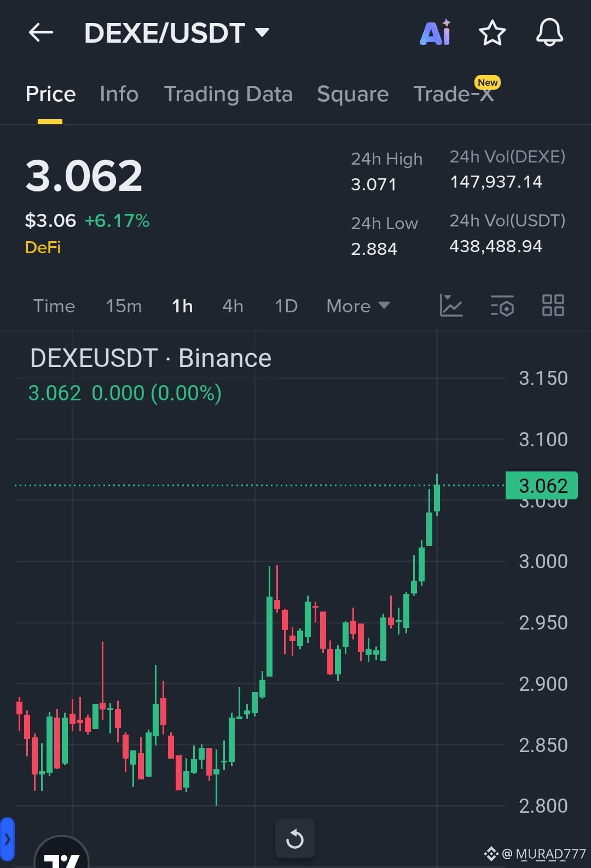Tap the 24h Vol(USDT) value 438,488.94

tap(496, 246)
